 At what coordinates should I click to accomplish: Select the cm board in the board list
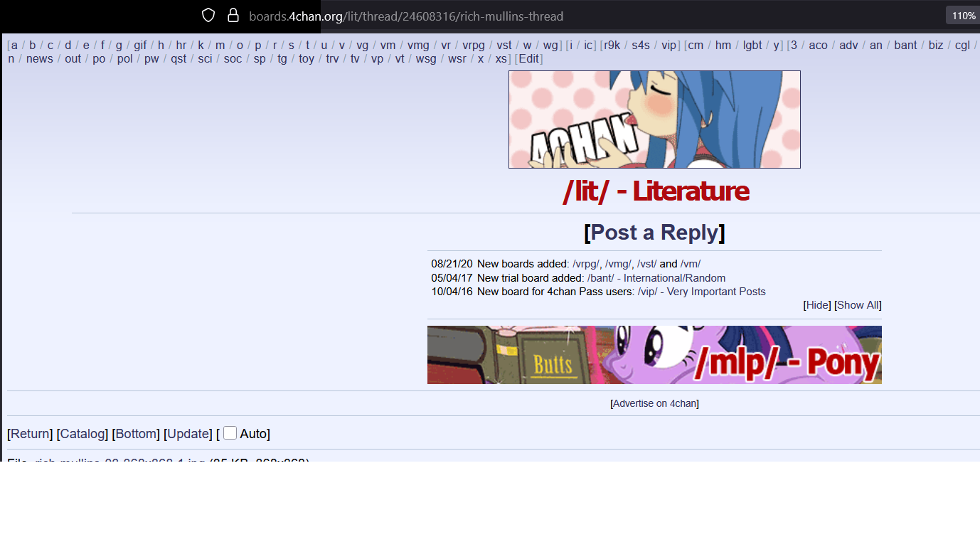point(696,46)
